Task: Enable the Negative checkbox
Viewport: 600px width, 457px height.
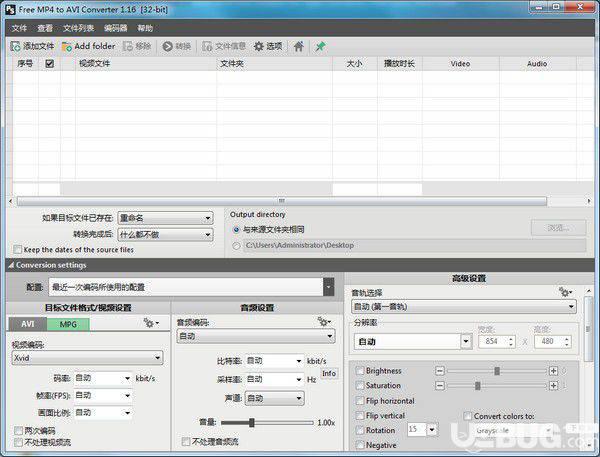Action: tap(360, 445)
